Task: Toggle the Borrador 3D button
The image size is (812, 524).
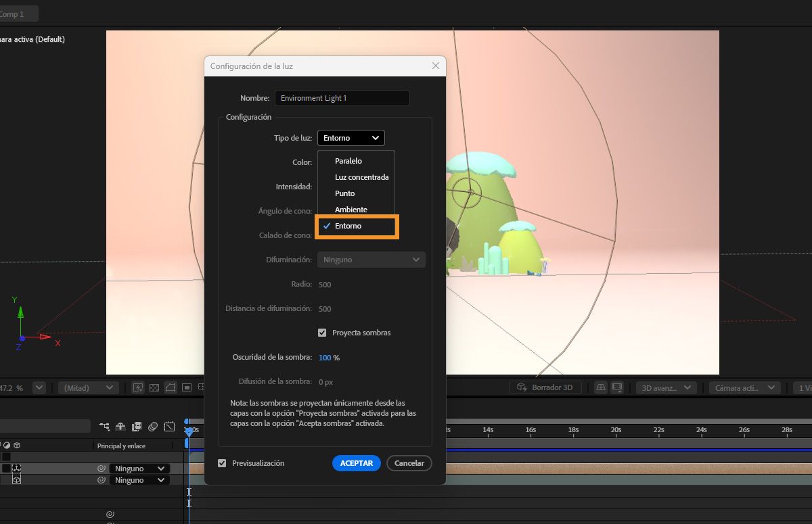Action: pyautogui.click(x=545, y=387)
